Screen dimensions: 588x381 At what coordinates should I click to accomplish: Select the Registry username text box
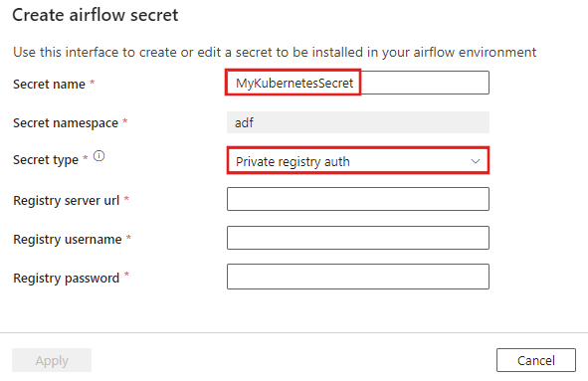[x=358, y=238]
